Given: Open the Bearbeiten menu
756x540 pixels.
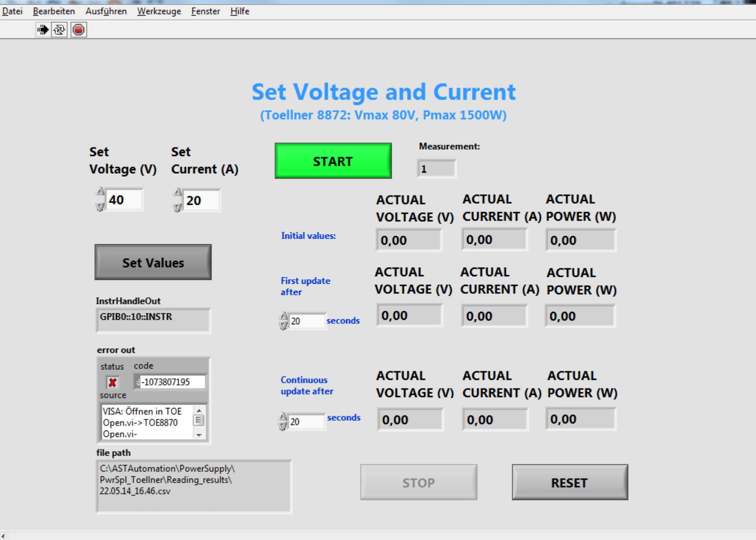Looking at the screenshot, I should click(x=54, y=11).
